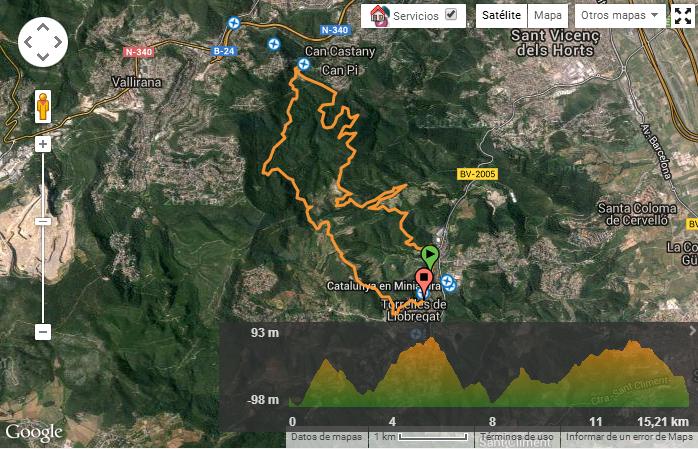This screenshot has width=698, height=449.
Task: Uncheck the Servicios checkbox
Action: pyautogui.click(x=451, y=15)
